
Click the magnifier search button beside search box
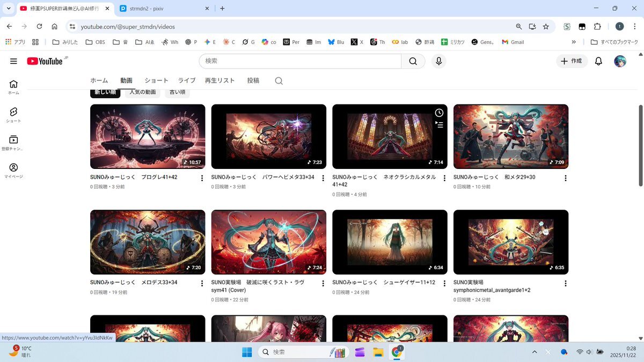413,61
